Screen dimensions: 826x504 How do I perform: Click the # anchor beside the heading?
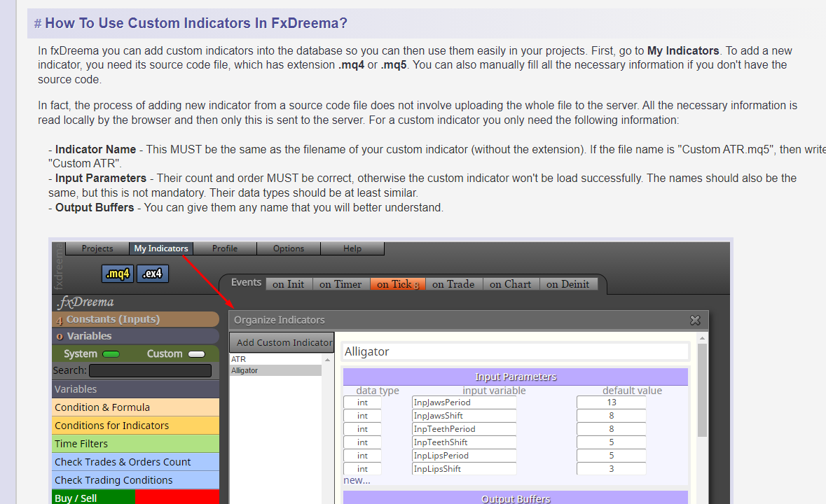pyautogui.click(x=38, y=24)
